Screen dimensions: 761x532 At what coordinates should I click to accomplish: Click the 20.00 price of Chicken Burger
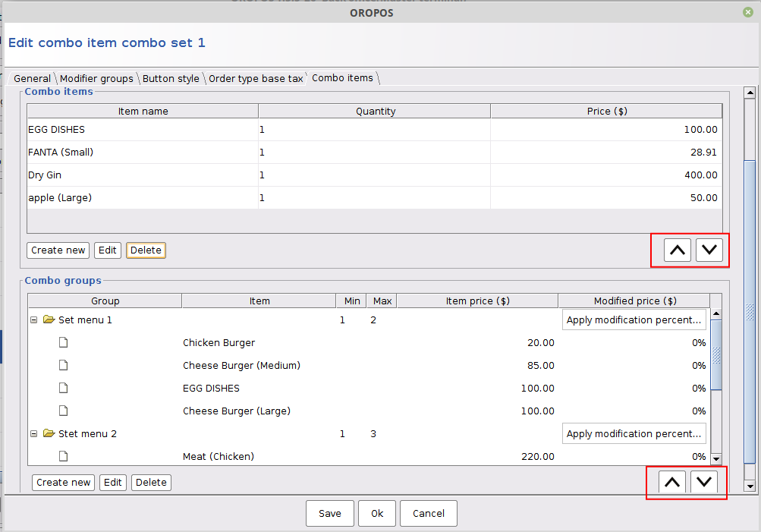541,343
